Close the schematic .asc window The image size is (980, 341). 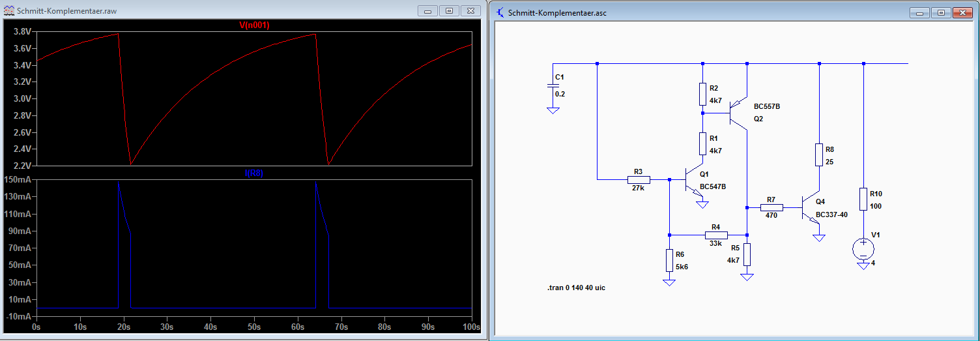tap(962, 12)
